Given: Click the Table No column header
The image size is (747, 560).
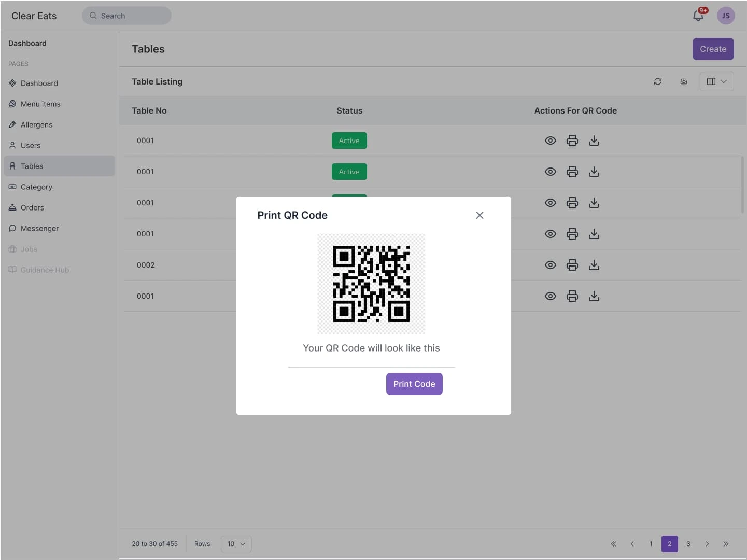Looking at the screenshot, I should coord(149,110).
